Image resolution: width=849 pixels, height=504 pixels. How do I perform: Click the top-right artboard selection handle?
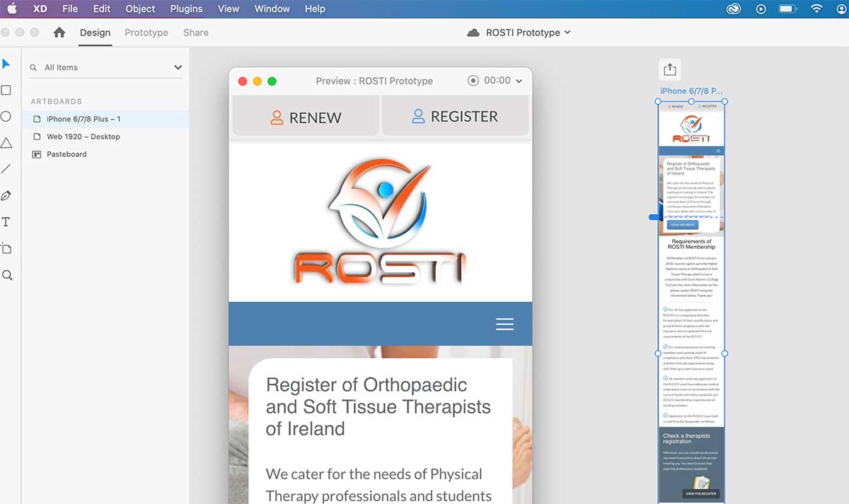tap(724, 102)
